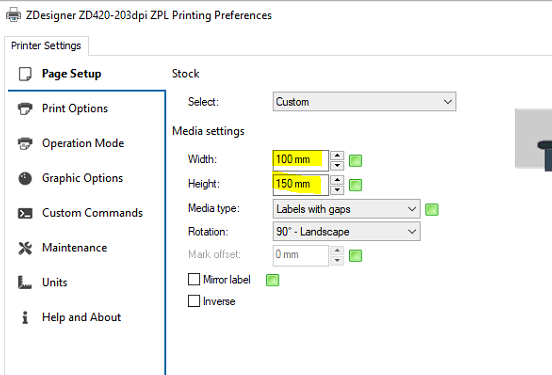Viewport: 552px width, 375px height.
Task: Click green indicator next to Width field
Action: coord(355,161)
